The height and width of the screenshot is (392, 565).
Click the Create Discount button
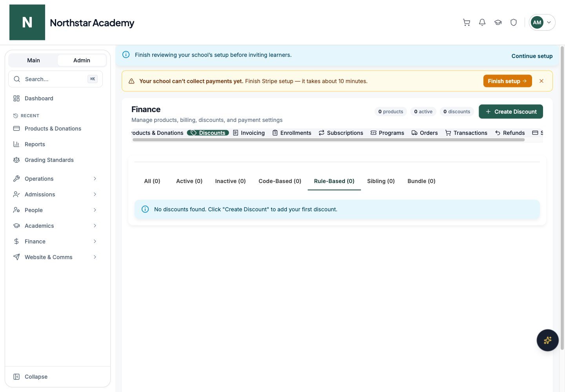(x=511, y=112)
